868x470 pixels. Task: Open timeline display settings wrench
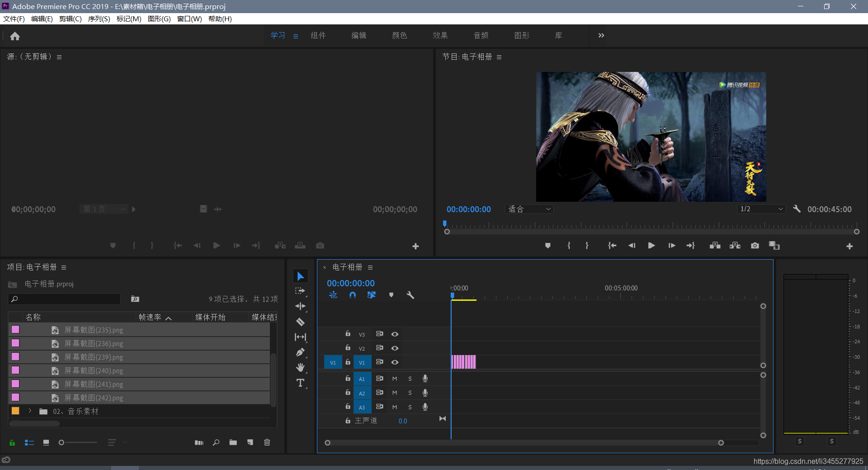[x=410, y=295]
